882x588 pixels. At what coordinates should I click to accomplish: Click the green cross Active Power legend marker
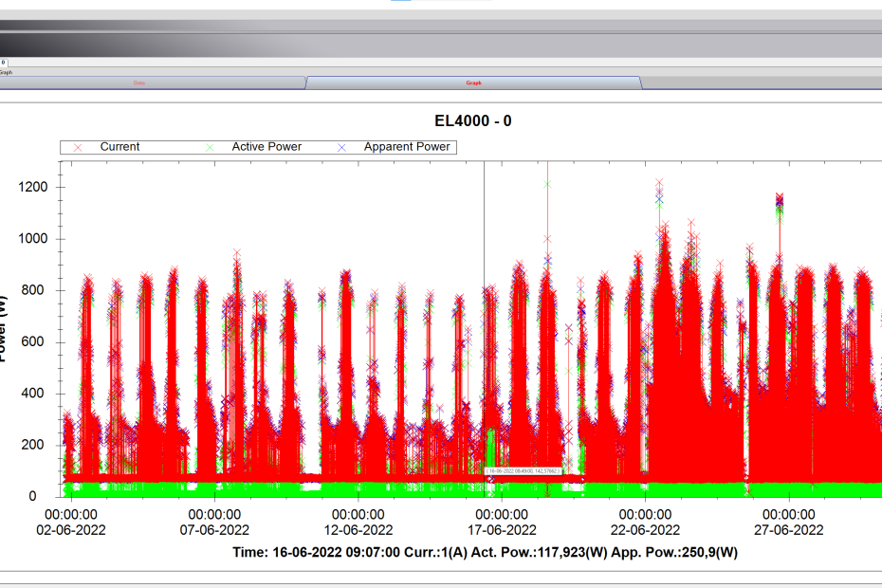[211, 147]
